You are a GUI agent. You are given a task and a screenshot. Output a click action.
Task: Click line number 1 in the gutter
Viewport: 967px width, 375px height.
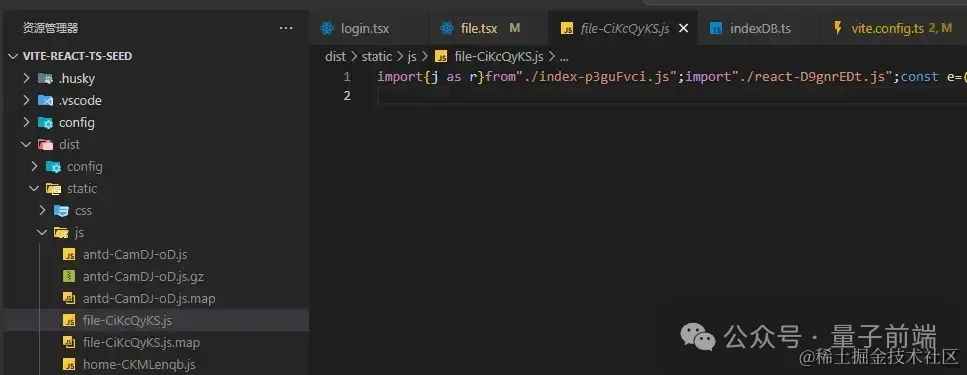pos(347,77)
